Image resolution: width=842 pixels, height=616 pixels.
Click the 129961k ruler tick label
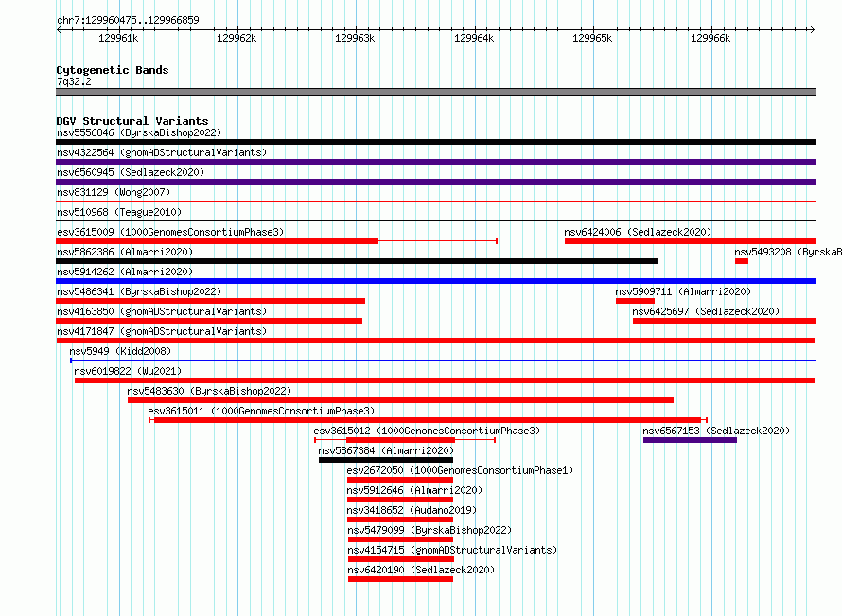(118, 38)
